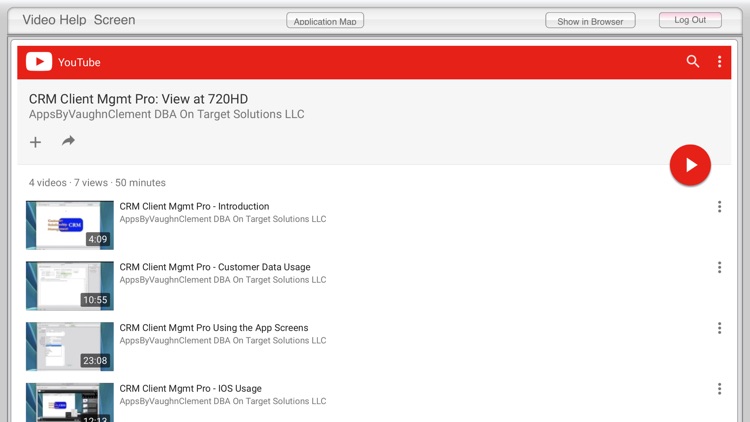Viewport: 750px width, 422px height.
Task: Click the YouTube logo icon
Action: [x=39, y=62]
